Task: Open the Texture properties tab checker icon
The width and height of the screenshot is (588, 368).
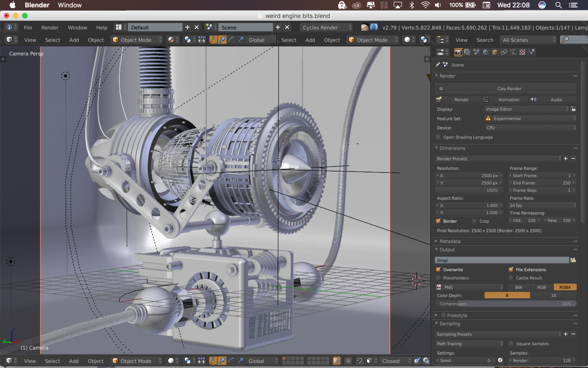Action: (522, 52)
